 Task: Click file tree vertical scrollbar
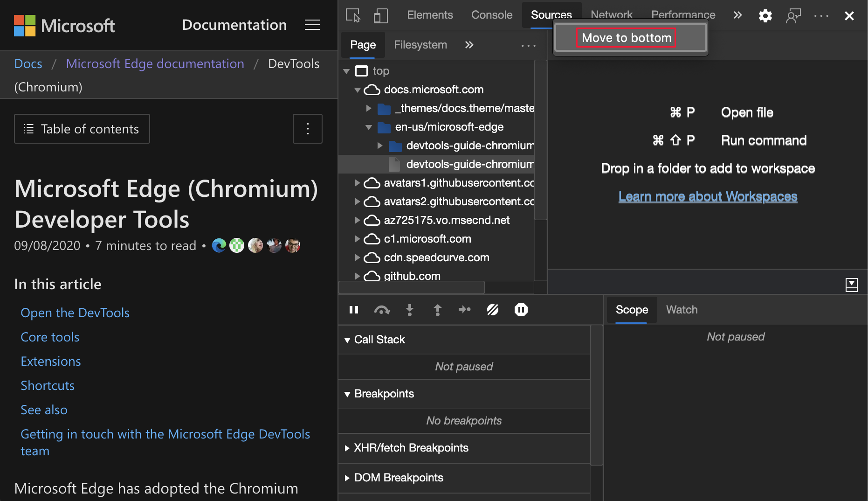click(x=540, y=140)
